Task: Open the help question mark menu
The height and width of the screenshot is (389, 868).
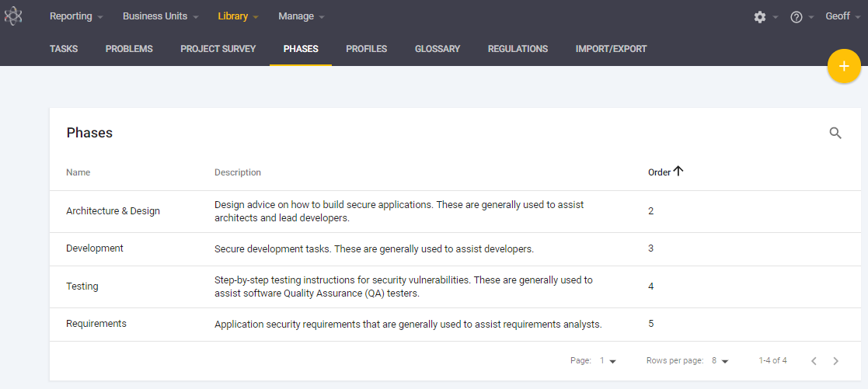Action: pyautogui.click(x=797, y=17)
